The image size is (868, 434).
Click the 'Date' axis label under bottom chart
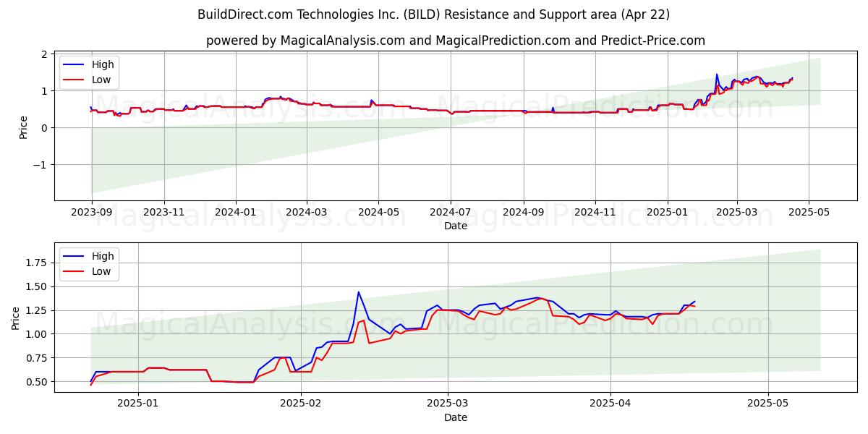pyautogui.click(x=456, y=417)
